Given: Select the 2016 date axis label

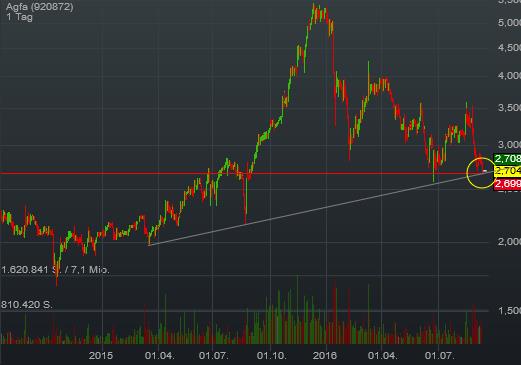Looking at the screenshot, I should (x=325, y=356).
